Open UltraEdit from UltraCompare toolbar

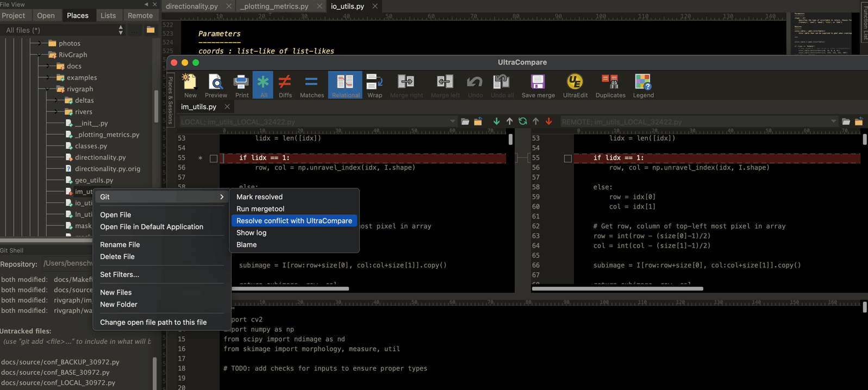tap(575, 85)
